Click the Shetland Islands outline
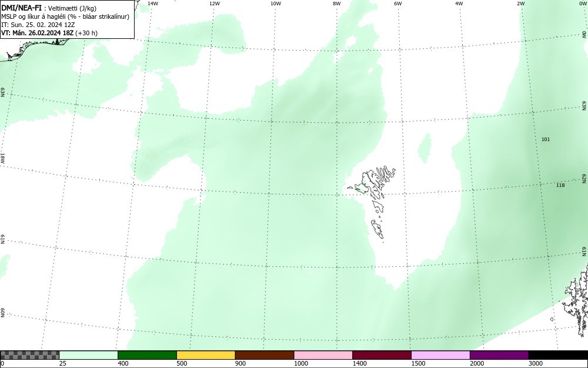Image resolution: width=588 pixels, height=368 pixels. (x=577, y=300)
